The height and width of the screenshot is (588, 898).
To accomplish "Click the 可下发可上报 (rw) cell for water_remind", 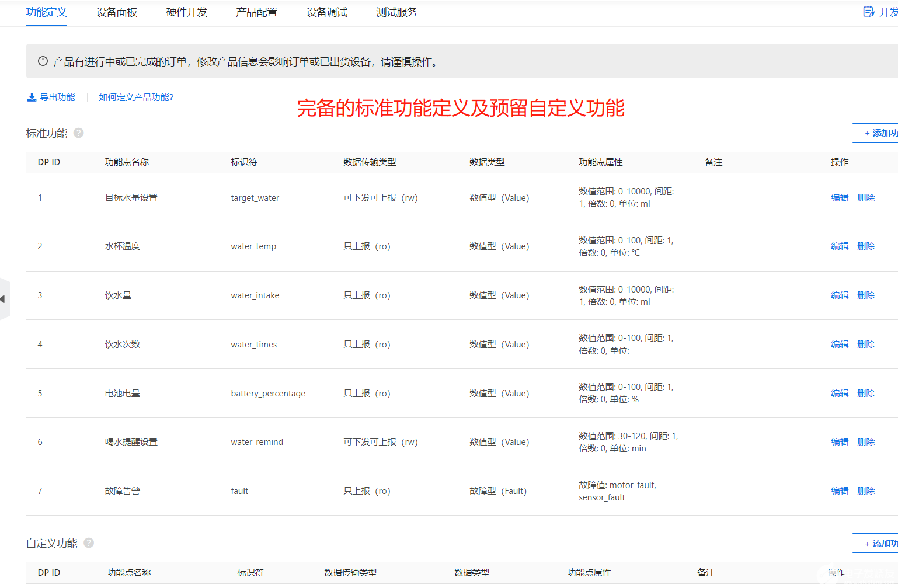I will click(381, 442).
